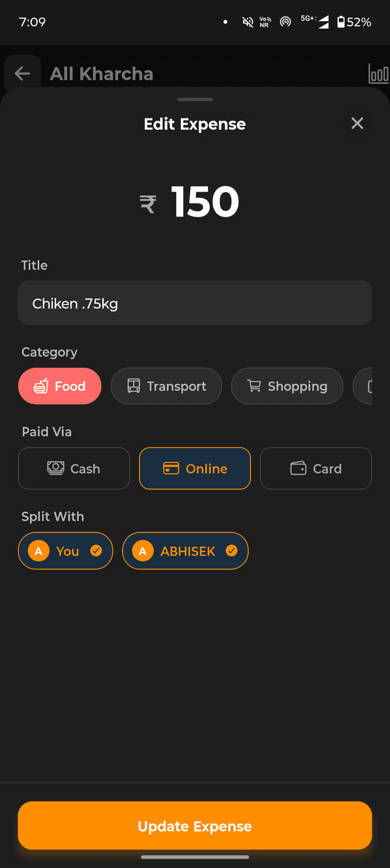Screen dimensions: 390x868
Task: Tap the cart icon on the Shopping chip
Action: coord(254,386)
